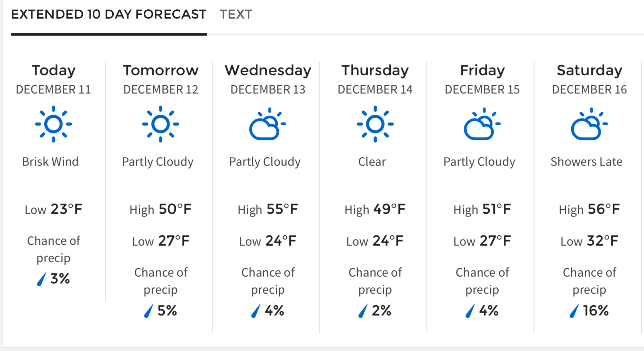This screenshot has width=644, height=351.
Task: Click the raindrop icon beside 5%
Action: point(149,311)
